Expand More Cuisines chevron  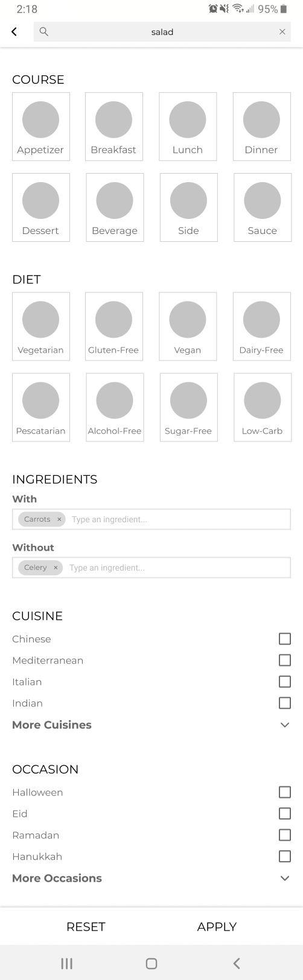click(x=285, y=725)
